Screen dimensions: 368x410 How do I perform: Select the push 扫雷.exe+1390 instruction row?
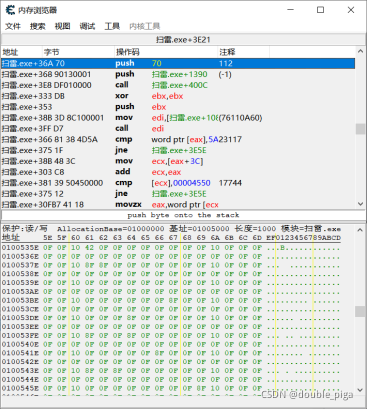tap(178, 74)
